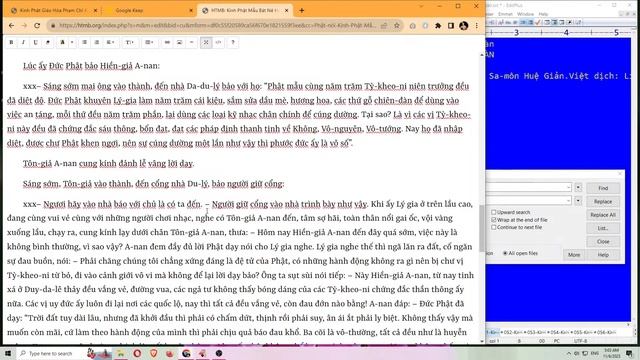This screenshot has height=360, width=640.
Task: Click the Replace All button
Action: coord(603,215)
